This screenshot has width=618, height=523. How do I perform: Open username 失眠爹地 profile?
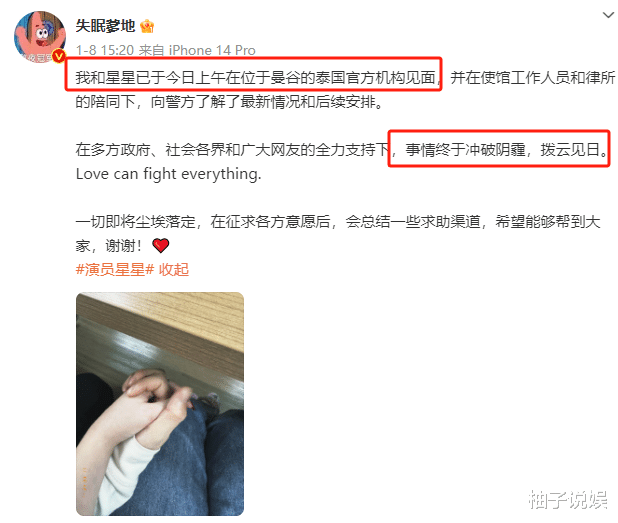pyautogui.click(x=105, y=26)
